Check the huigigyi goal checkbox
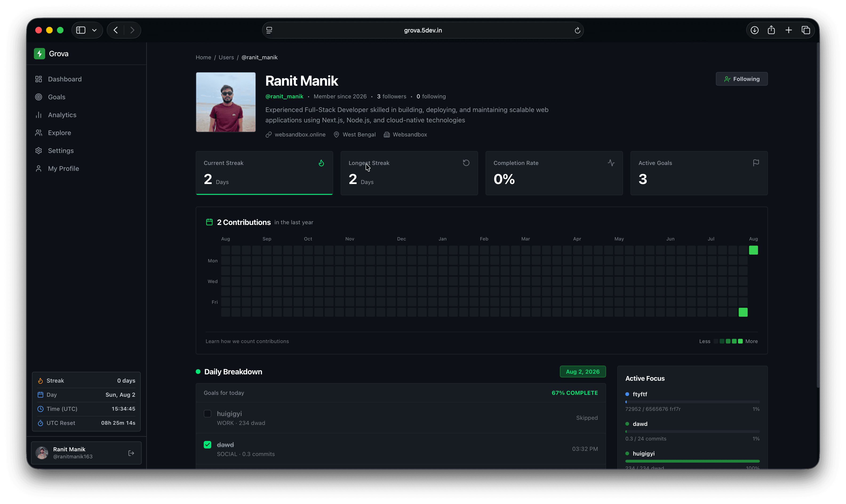 click(x=208, y=414)
